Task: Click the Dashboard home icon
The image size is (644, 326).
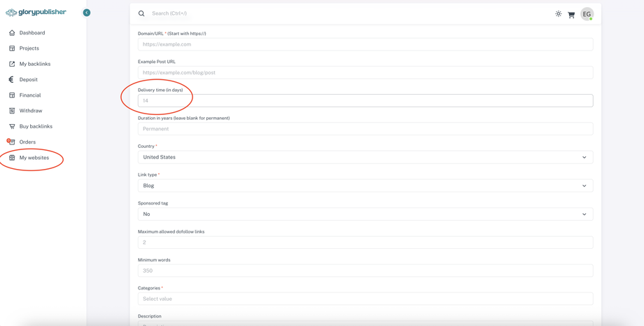Action: point(12,33)
